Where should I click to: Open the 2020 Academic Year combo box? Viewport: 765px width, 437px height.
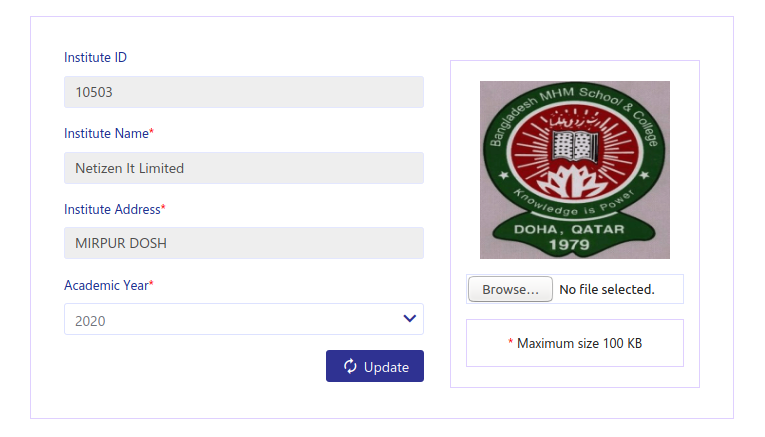coord(230,320)
